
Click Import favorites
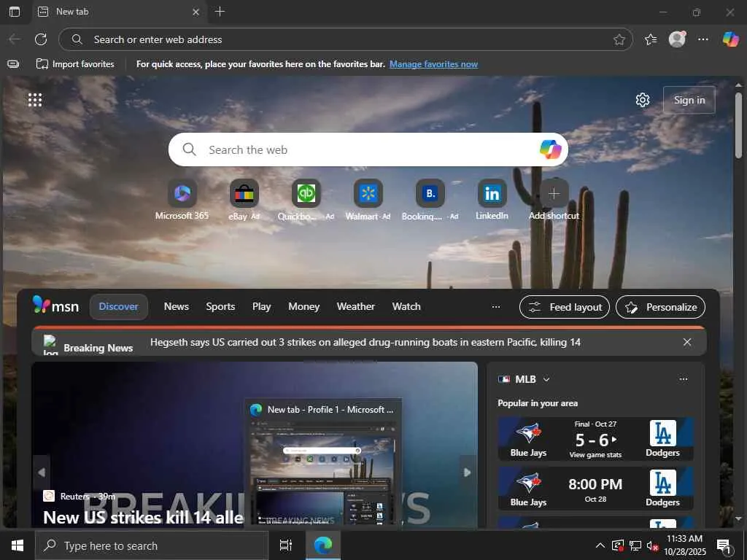click(x=75, y=64)
